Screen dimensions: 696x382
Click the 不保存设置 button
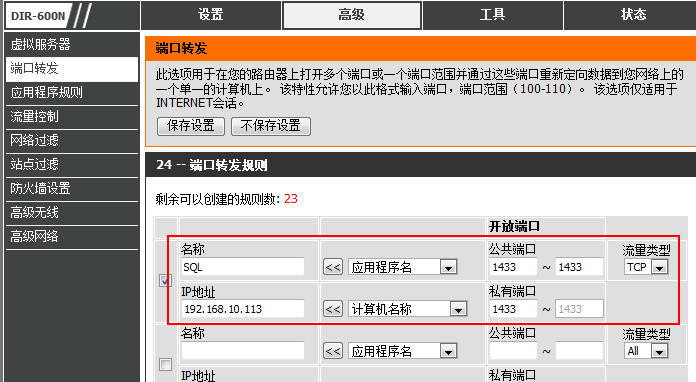point(271,126)
